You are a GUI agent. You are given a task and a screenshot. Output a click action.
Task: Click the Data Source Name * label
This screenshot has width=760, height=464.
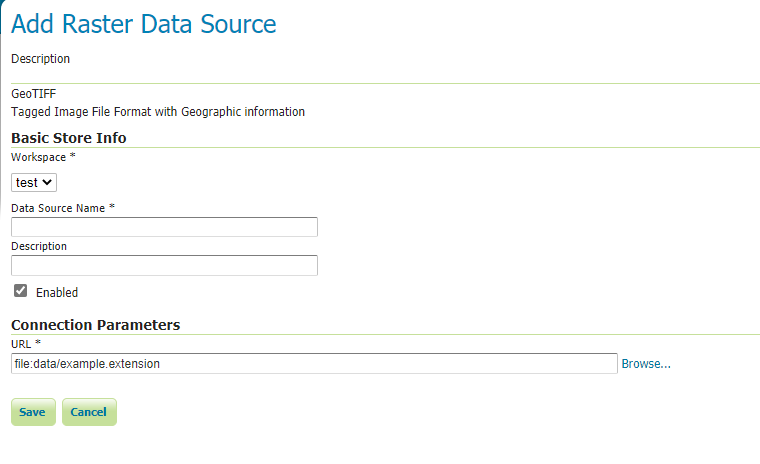[x=63, y=207]
